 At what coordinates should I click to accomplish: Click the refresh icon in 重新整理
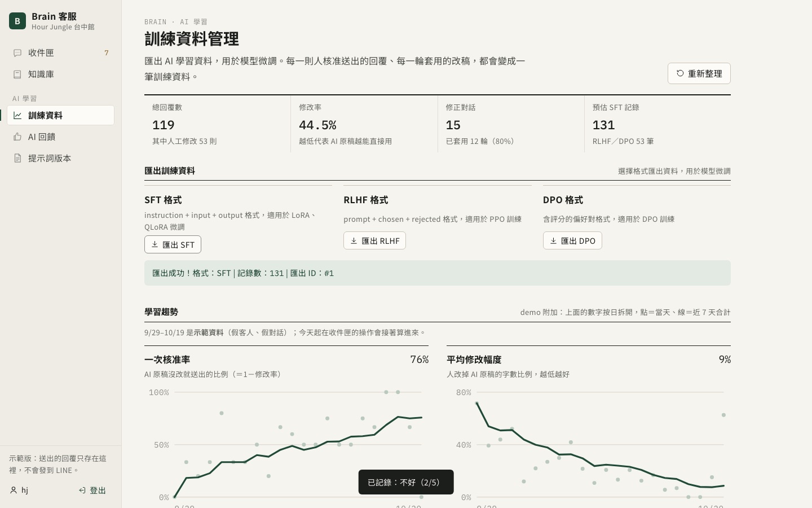680,73
